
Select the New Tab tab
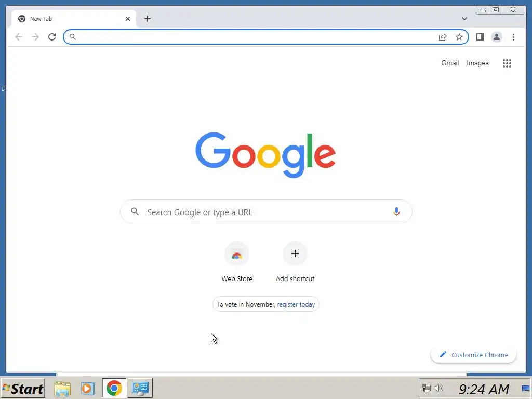tap(74, 19)
